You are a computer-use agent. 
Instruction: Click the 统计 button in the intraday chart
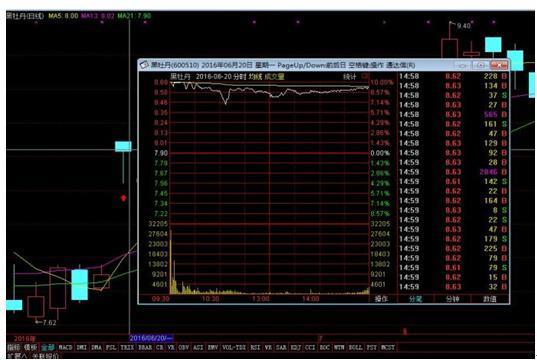[x=350, y=76]
